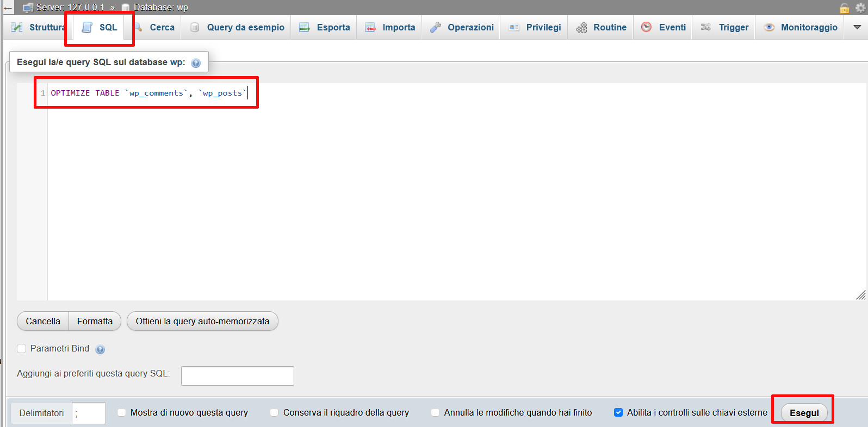Image resolution: width=868 pixels, height=427 pixels.
Task: Open Server: 127.0.0.1 breadcrumb link
Action: (x=70, y=8)
